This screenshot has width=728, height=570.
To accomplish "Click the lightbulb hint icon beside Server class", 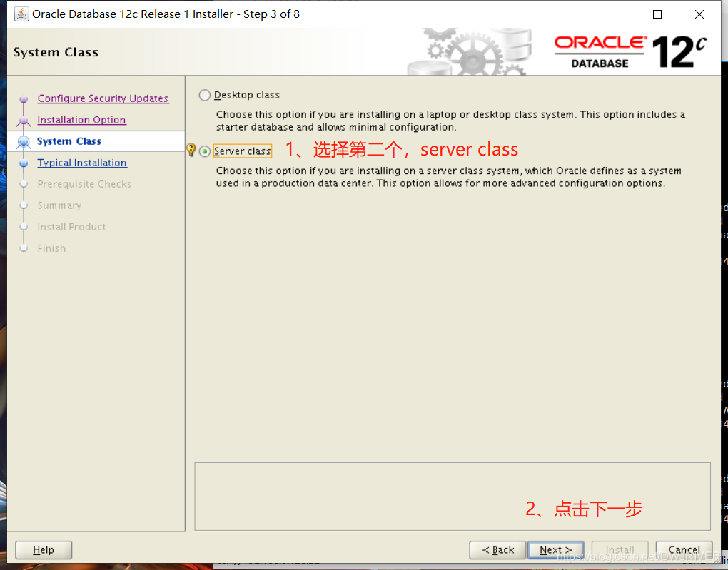I will tap(191, 150).
